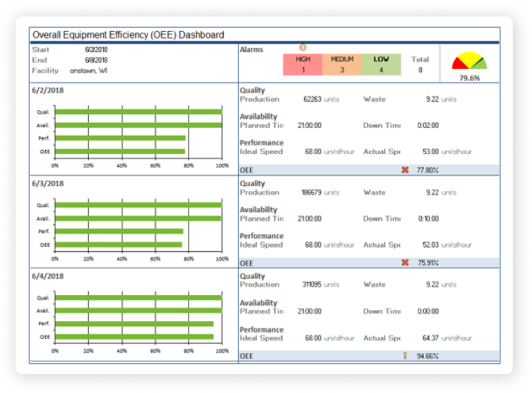Image resolution: width=532 pixels, height=393 pixels.
Task: Click the End date value 6/8/2018 field
Action: click(96, 60)
